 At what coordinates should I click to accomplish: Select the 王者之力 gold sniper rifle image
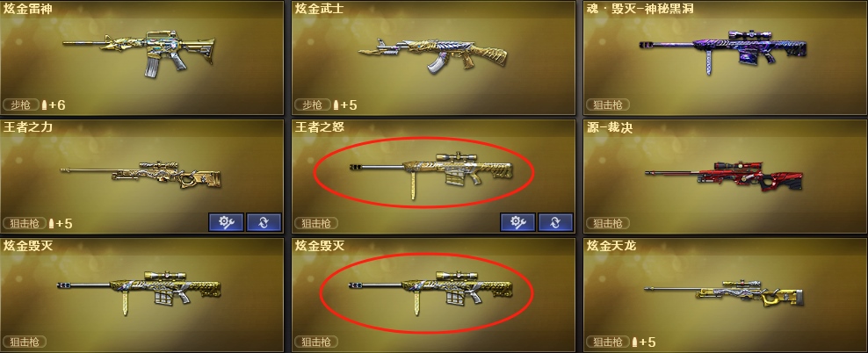click(141, 174)
